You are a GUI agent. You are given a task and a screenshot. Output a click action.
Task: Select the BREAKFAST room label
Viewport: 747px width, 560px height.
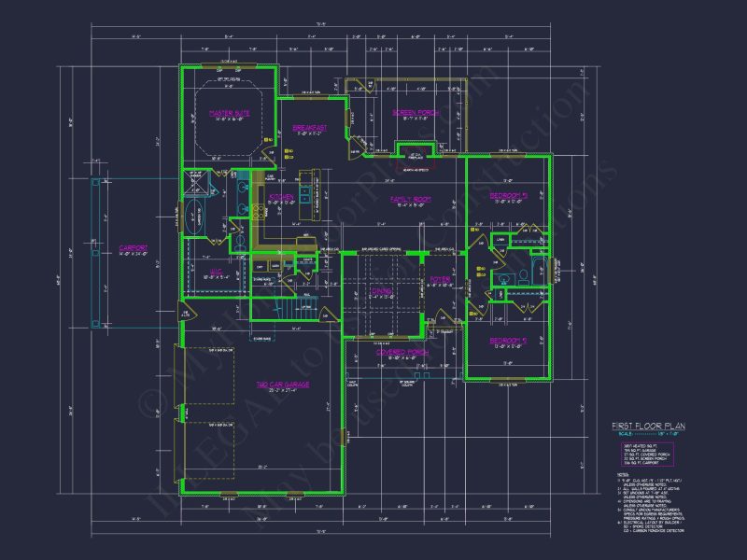(x=310, y=128)
